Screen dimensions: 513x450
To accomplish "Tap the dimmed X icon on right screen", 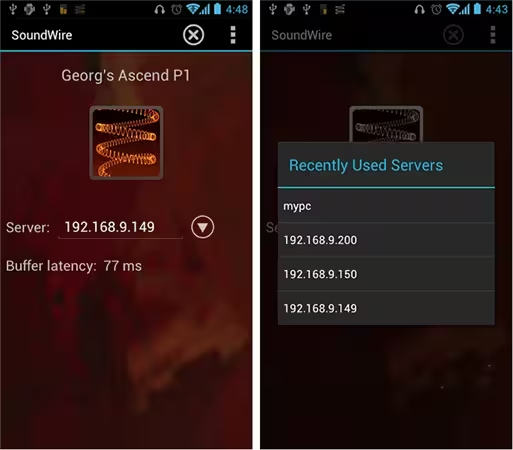I will 453,35.
